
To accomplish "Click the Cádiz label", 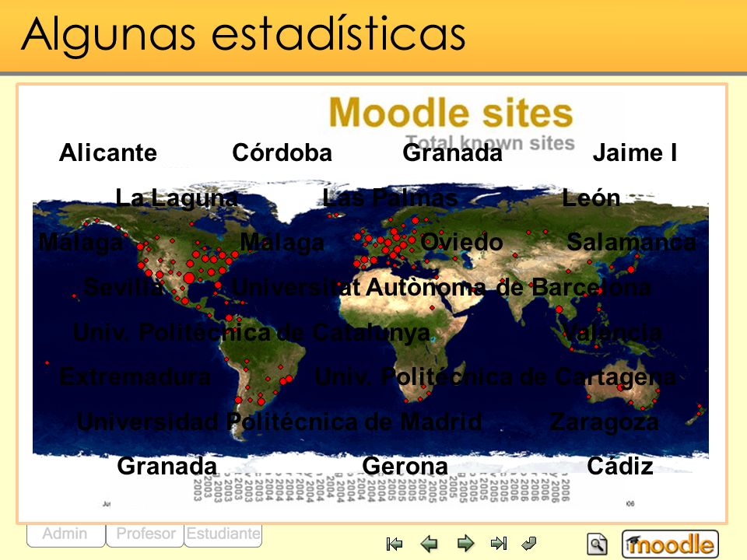I will (x=620, y=466).
